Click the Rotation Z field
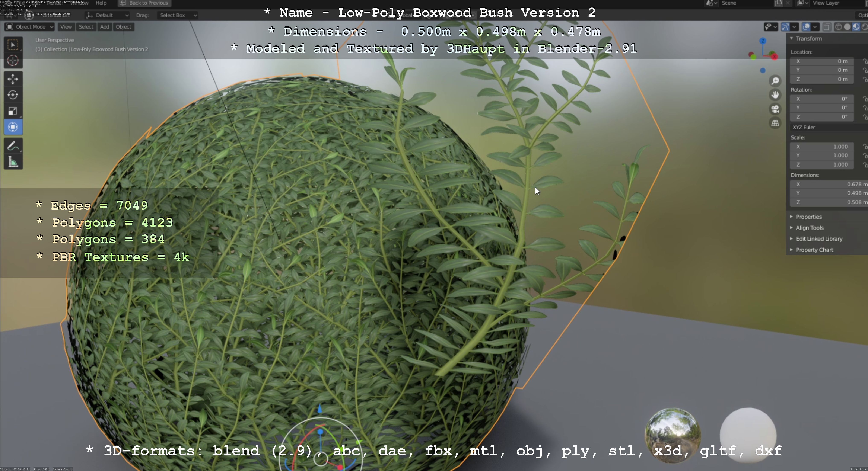Screen dimensions: 868x471 [x=822, y=117]
